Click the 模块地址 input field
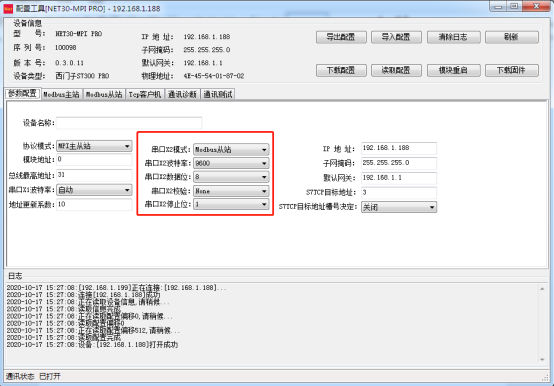 (94, 159)
